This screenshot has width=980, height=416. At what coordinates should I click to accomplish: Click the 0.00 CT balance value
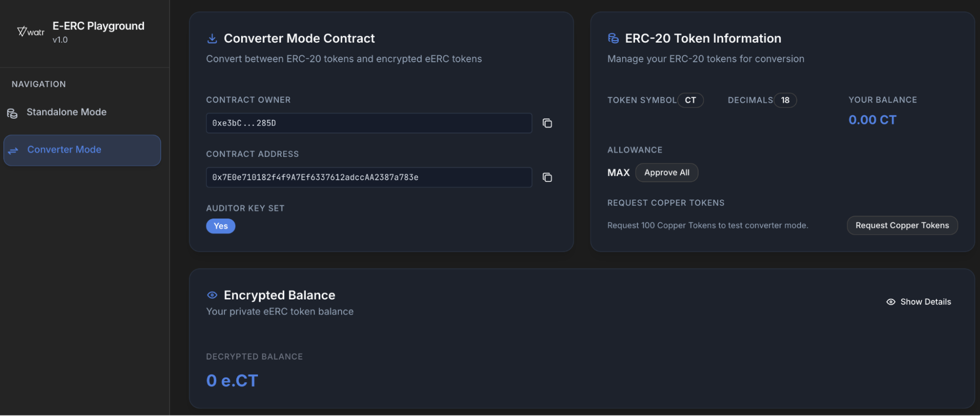[x=872, y=120]
